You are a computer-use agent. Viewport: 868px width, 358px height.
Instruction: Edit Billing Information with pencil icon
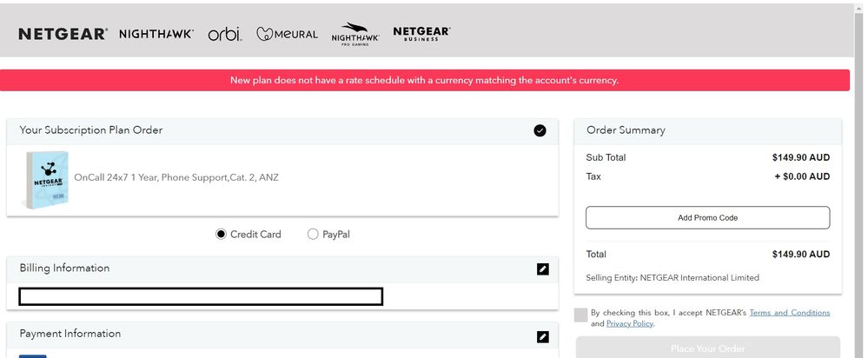542,268
